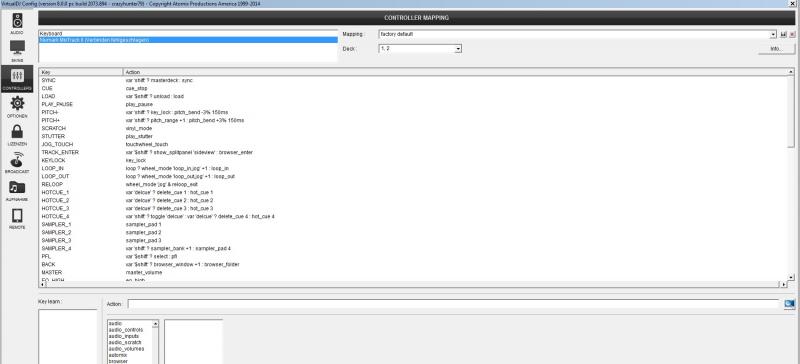Open the Skins settings section

coord(17,51)
